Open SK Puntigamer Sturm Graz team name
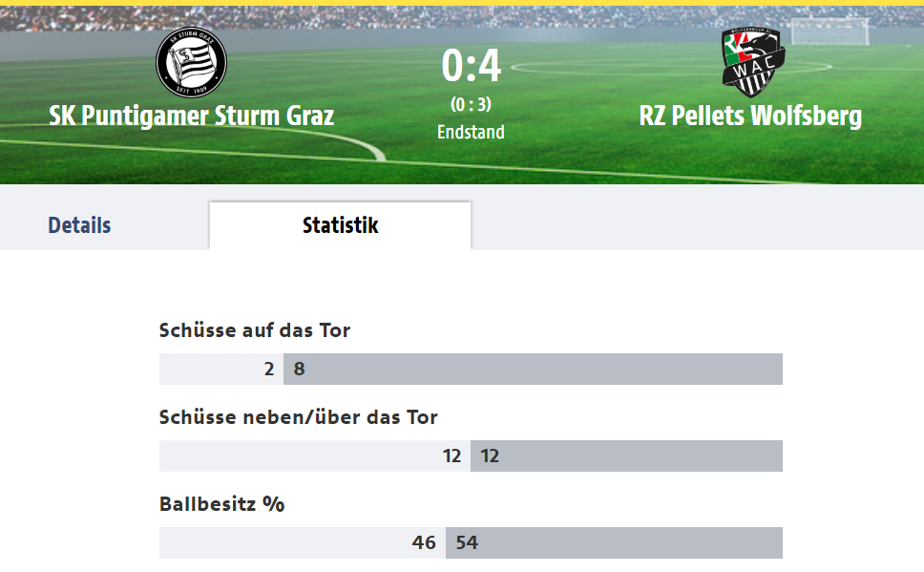 pos(192,116)
